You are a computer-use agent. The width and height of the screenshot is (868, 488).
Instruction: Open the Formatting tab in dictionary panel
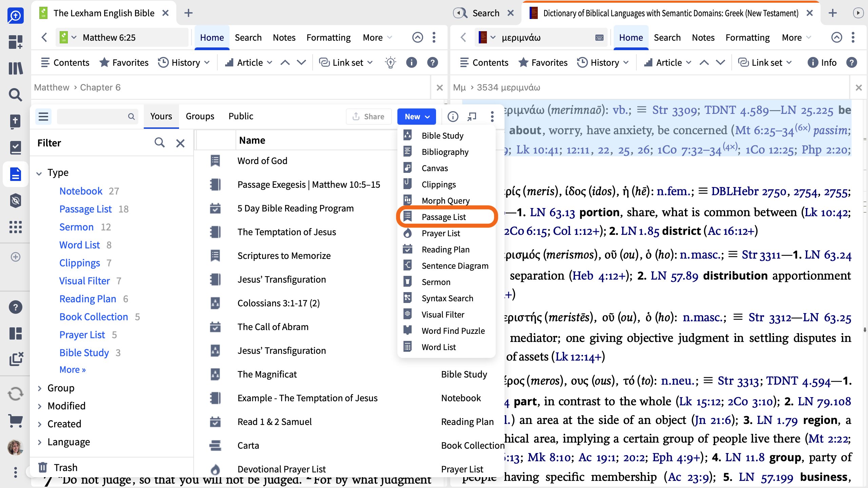(747, 37)
